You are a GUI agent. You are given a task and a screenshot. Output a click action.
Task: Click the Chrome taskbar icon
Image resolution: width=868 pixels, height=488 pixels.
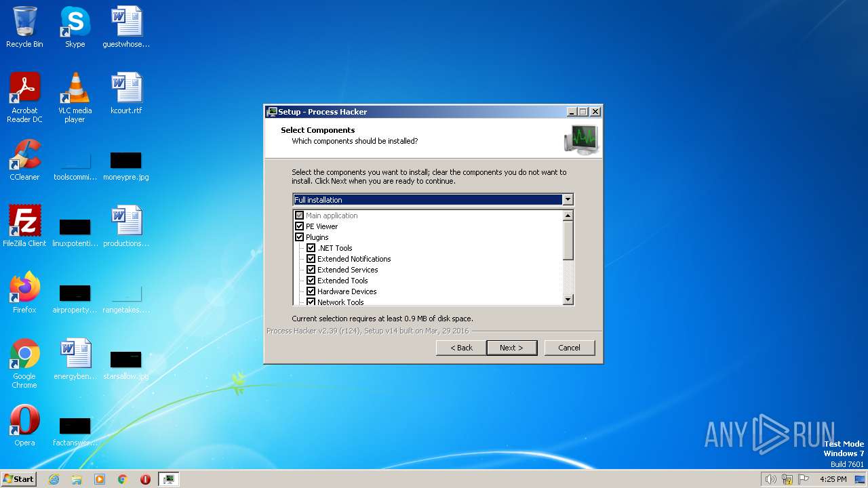(123, 479)
